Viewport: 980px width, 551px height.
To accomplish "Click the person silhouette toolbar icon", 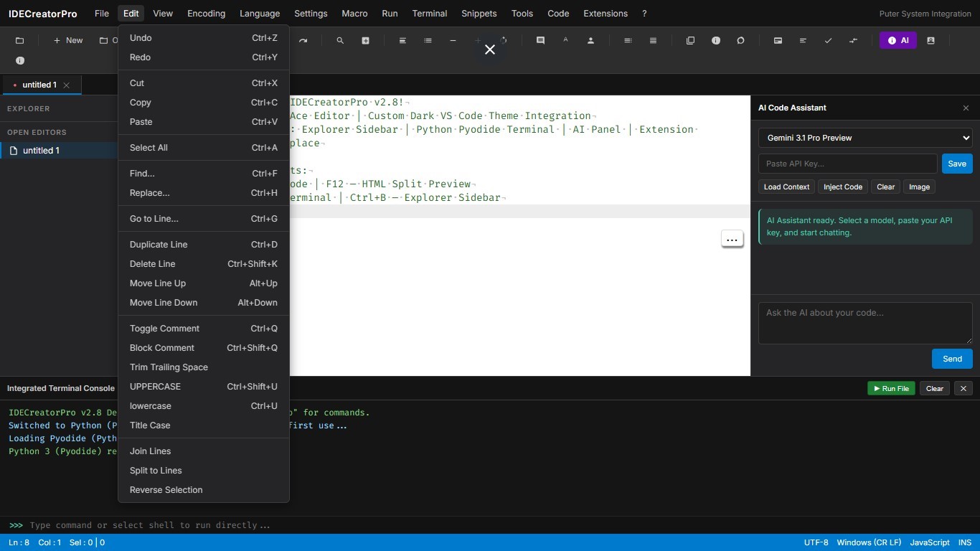I will pos(590,41).
